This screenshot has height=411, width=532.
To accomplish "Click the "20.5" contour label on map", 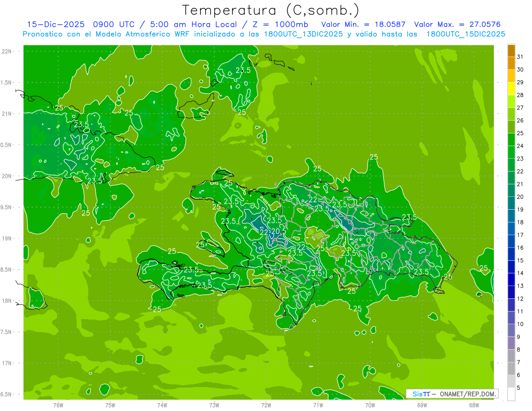I will tap(278, 231).
